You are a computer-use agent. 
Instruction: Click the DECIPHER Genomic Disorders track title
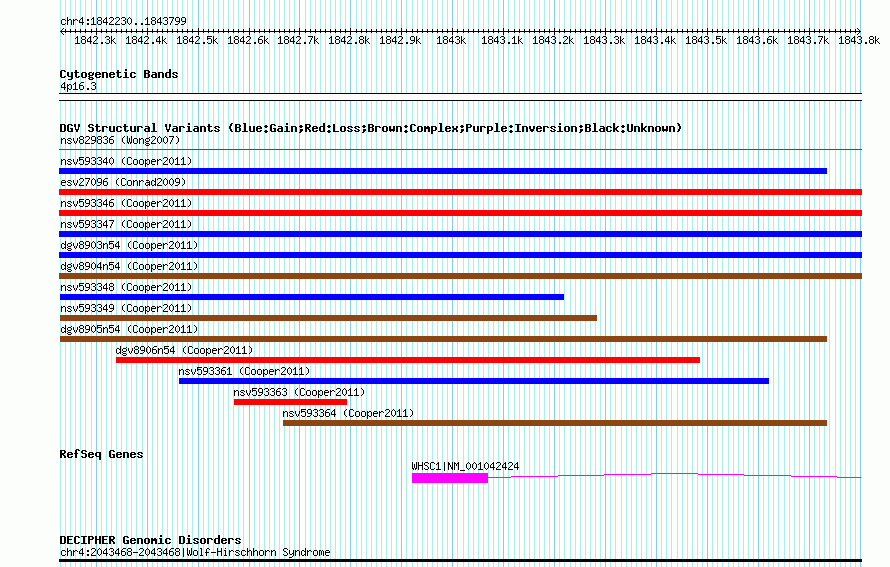150,540
